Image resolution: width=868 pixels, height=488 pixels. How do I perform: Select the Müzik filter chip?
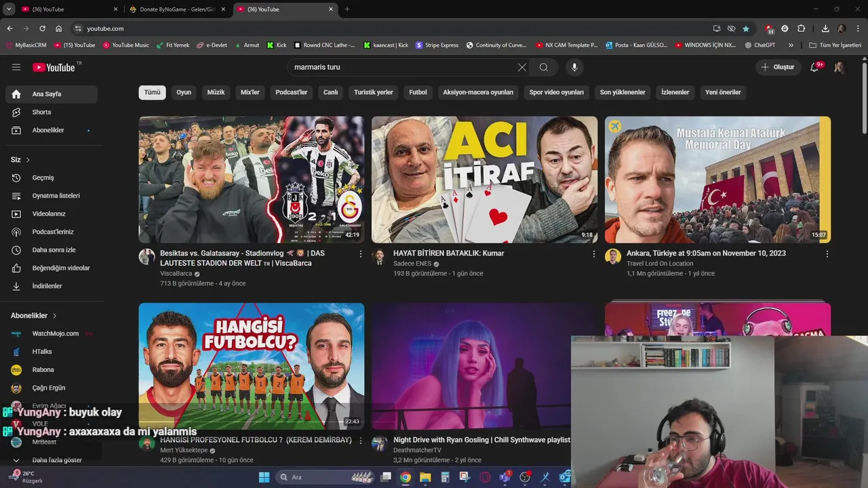click(x=216, y=92)
